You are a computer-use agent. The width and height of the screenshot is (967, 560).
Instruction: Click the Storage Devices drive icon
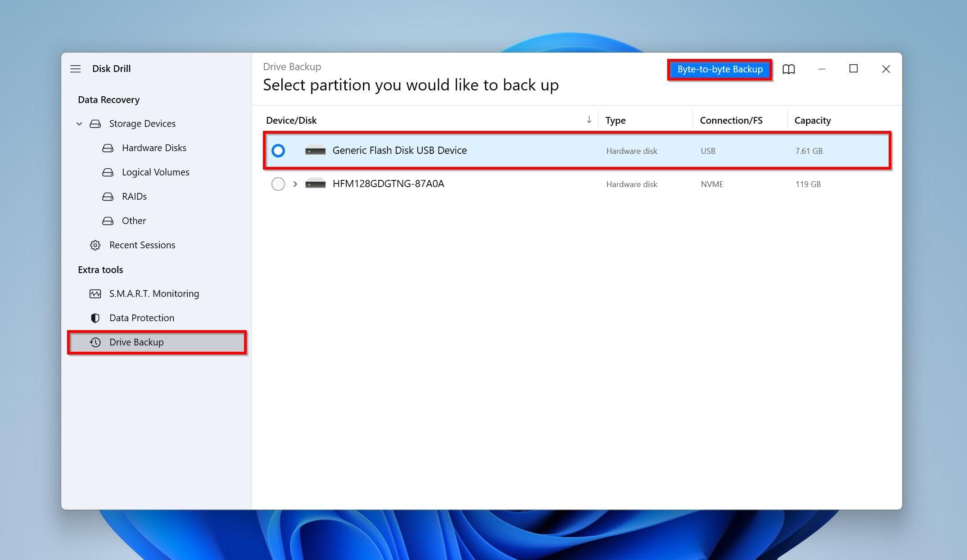pos(95,124)
